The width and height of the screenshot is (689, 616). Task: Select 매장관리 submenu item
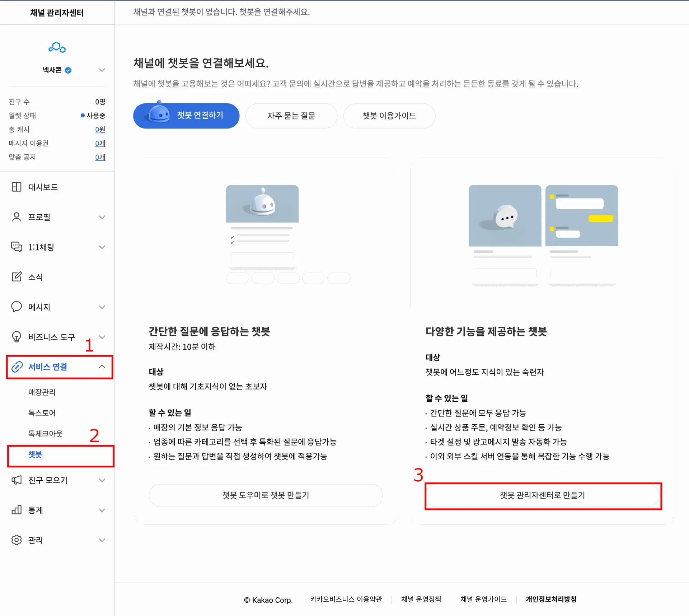coord(42,392)
